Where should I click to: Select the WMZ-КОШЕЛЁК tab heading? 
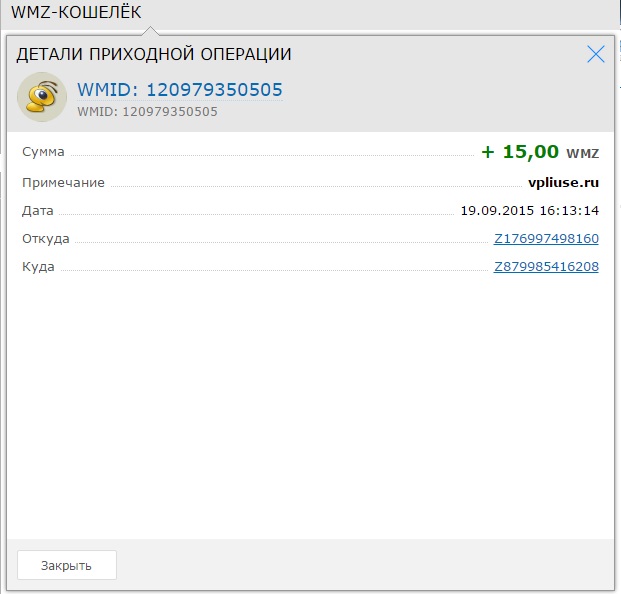coord(76,12)
